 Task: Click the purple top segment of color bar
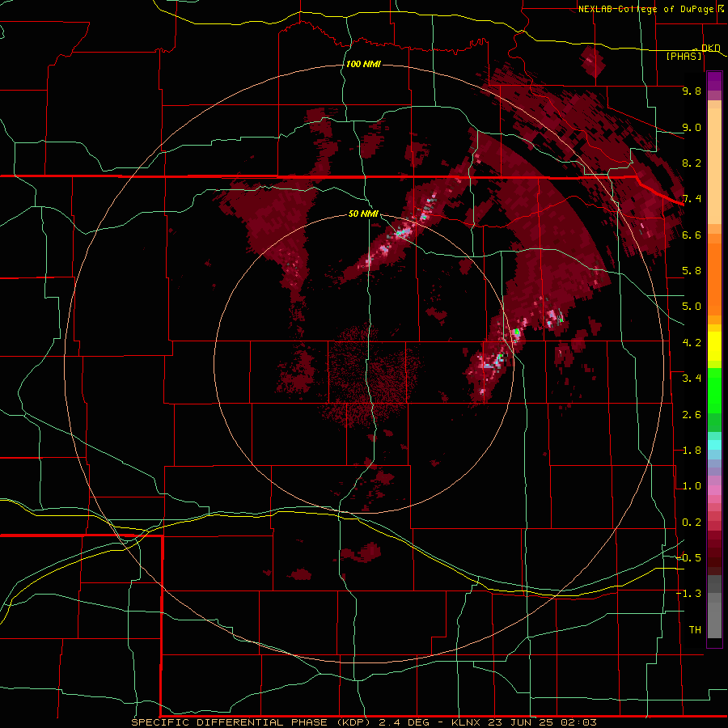click(x=714, y=81)
